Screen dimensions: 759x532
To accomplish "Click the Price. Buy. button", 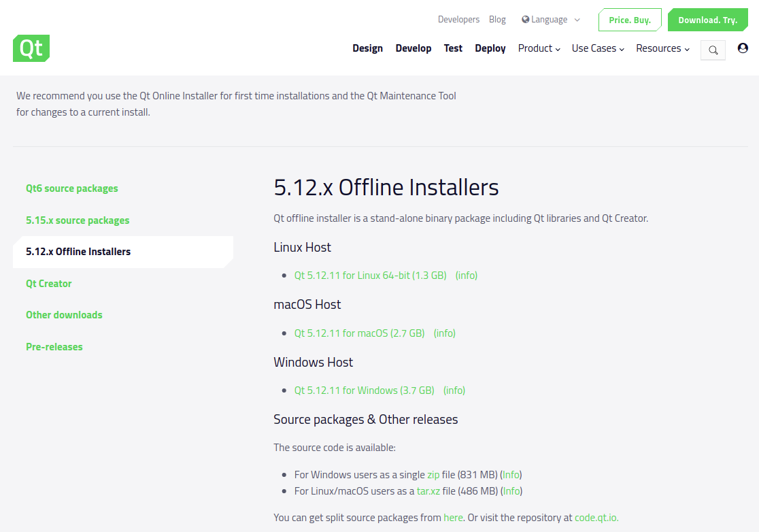I will (630, 20).
